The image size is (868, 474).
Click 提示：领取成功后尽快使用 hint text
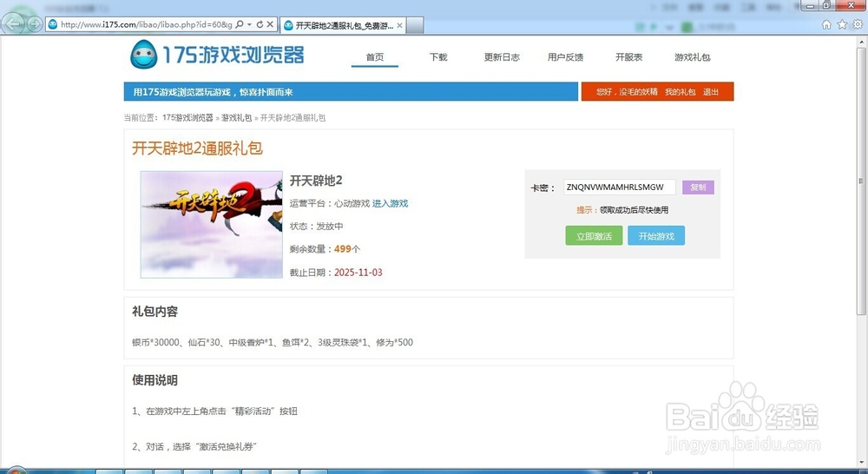point(622,210)
